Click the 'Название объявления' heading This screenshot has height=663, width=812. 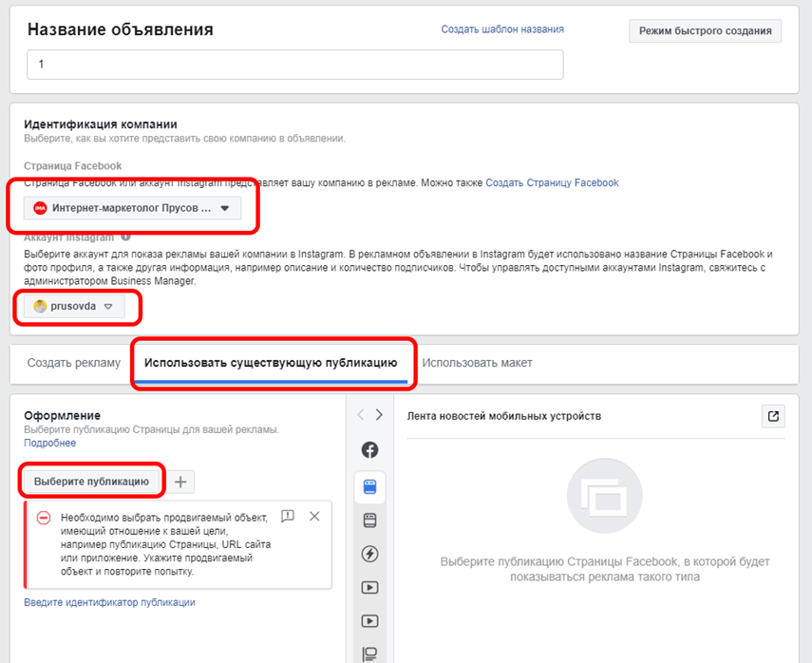pos(121,29)
